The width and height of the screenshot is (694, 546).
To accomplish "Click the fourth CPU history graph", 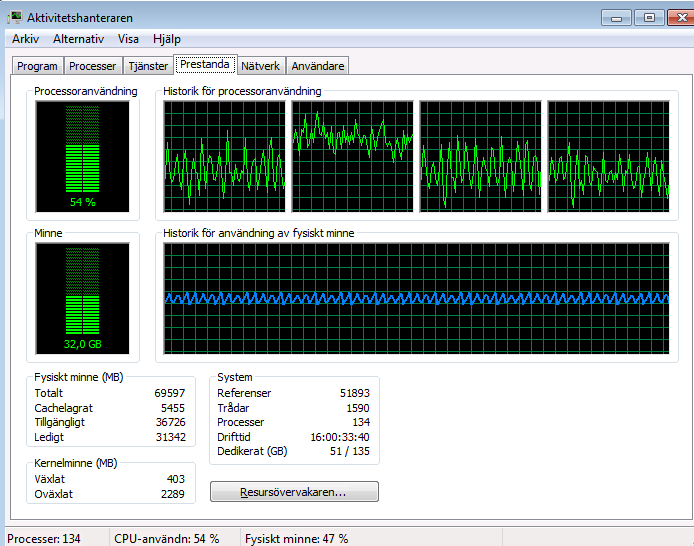I will click(x=608, y=155).
